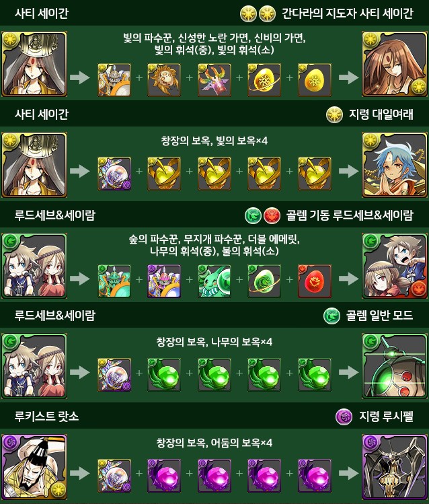The height and width of the screenshot is (504, 429).
Task: Open the 지령 루시펠 dark winged portrait
Action: click(x=395, y=467)
